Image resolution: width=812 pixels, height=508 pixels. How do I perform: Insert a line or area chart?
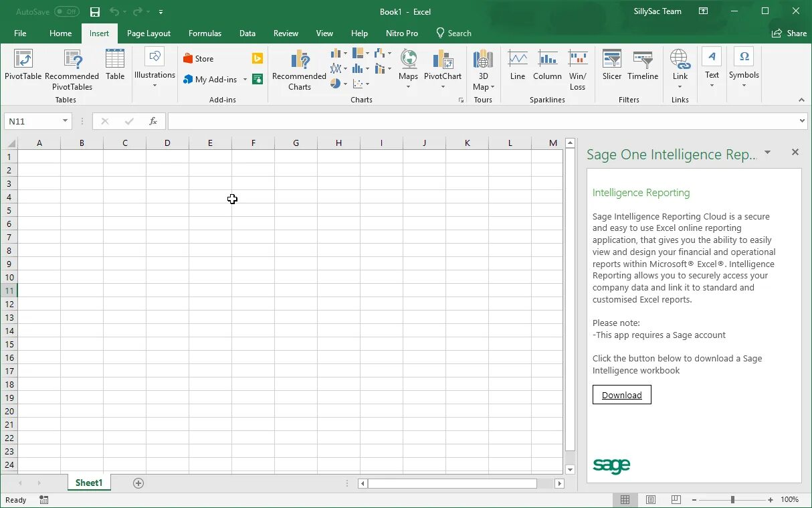tap(338, 68)
